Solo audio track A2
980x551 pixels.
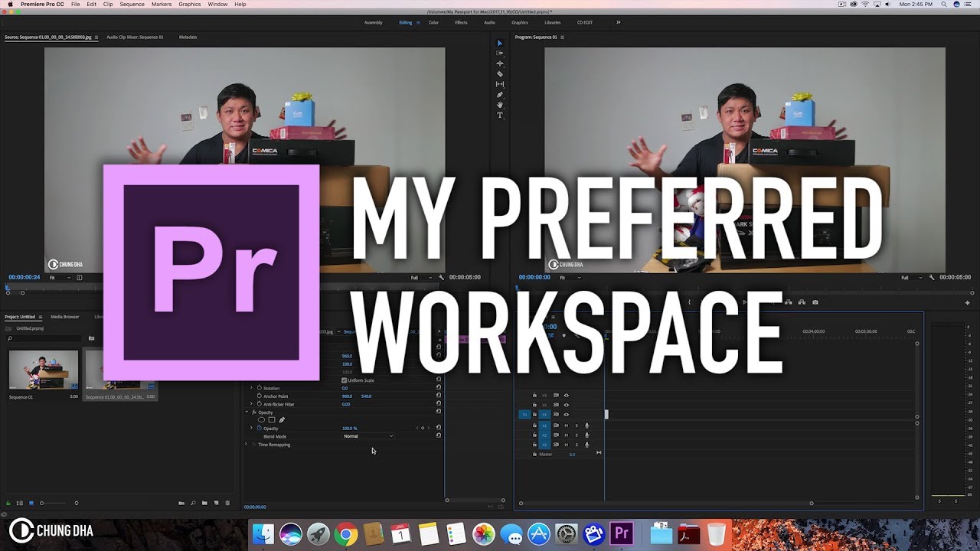pyautogui.click(x=577, y=435)
